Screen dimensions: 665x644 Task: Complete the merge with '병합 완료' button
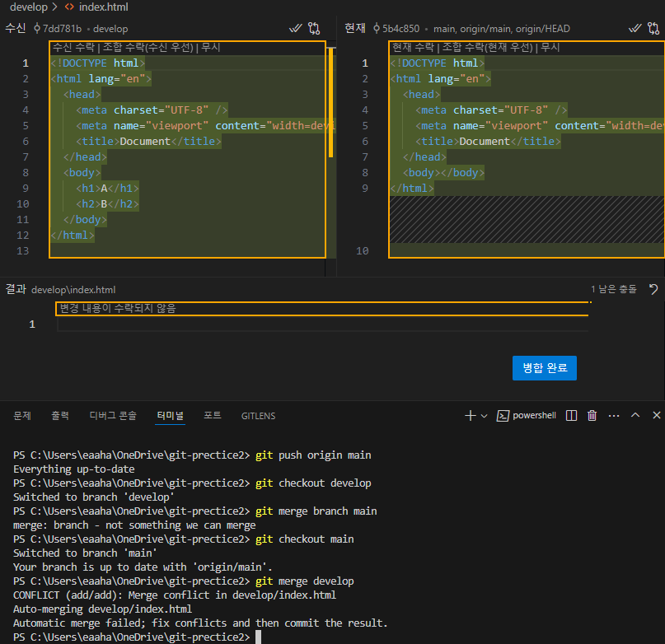tap(544, 367)
